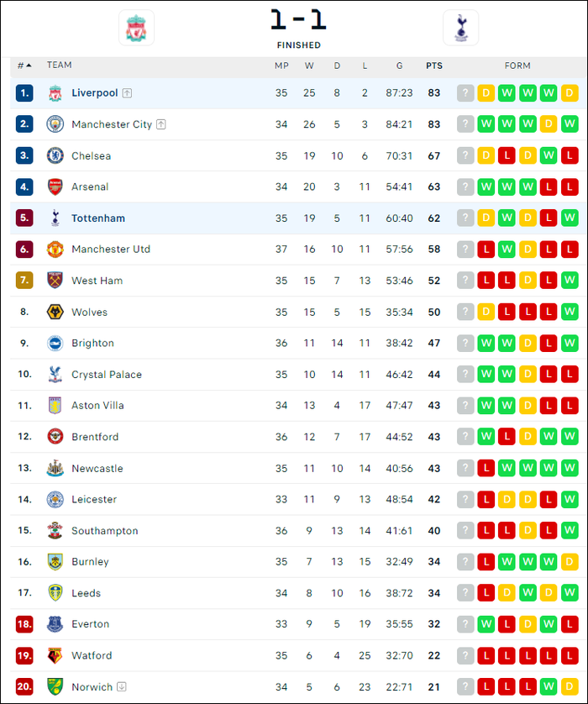Click the Liverpool crest in match header
588x704 pixels.
[136, 28]
